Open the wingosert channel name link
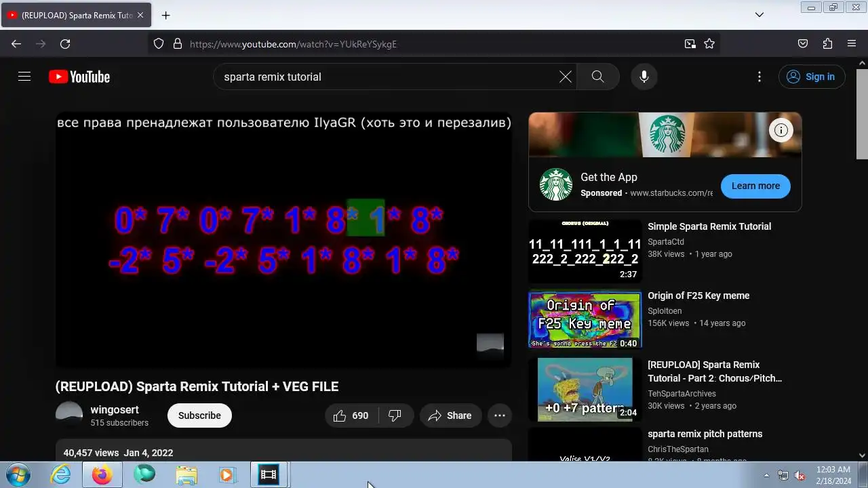This screenshot has height=488, width=868. tap(115, 409)
